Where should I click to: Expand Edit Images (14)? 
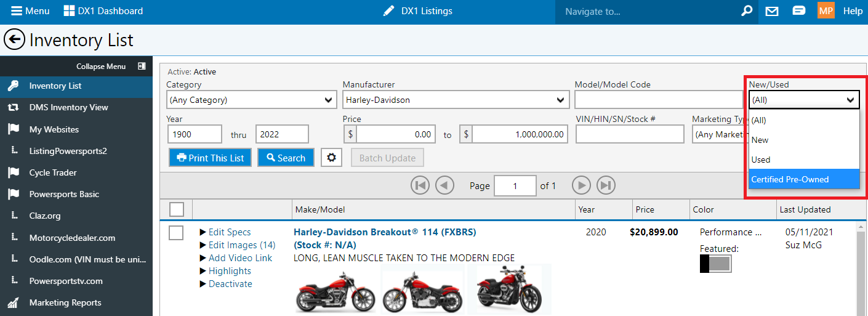[237, 245]
